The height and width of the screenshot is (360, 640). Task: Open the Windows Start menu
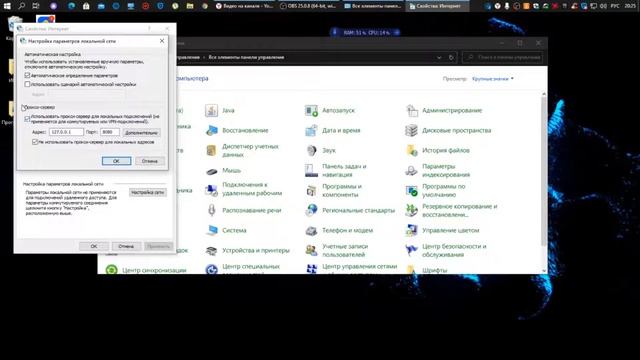point(7,6)
